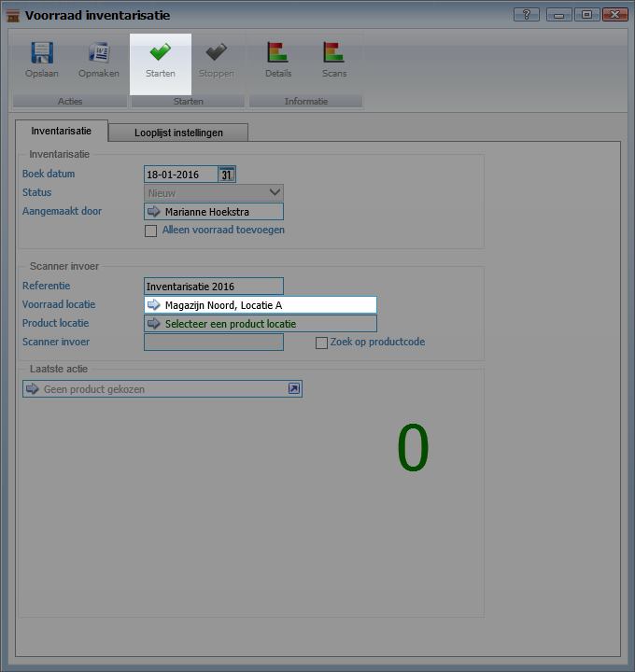Enable Alleen voorraad toevoegen checkbox

click(150, 231)
